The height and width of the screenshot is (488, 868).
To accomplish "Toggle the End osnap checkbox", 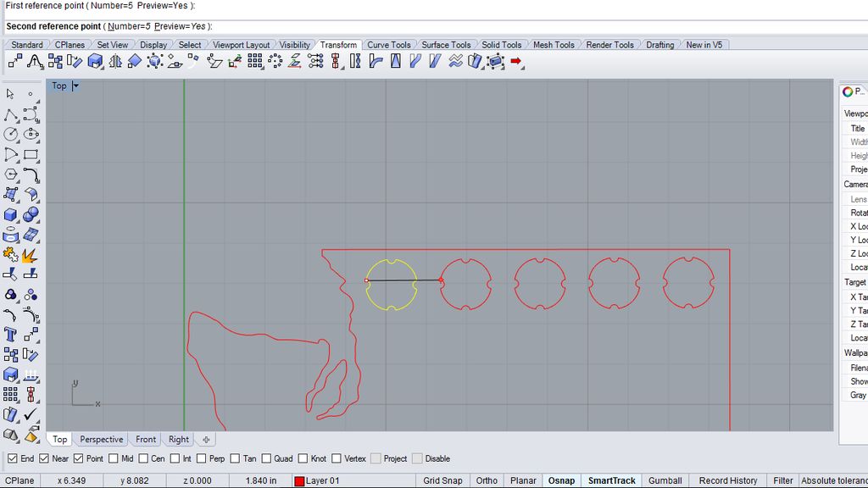I will click(12, 458).
